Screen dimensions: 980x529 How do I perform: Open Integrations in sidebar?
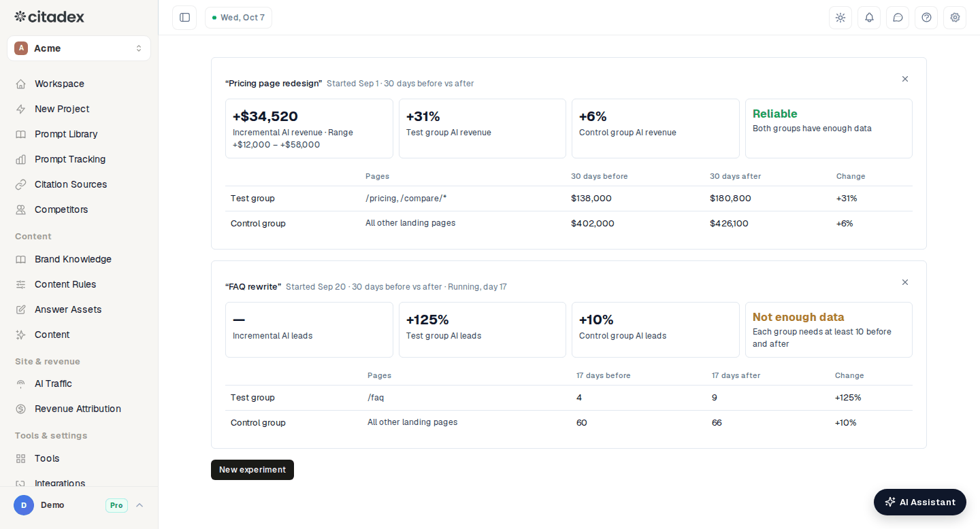click(79, 483)
